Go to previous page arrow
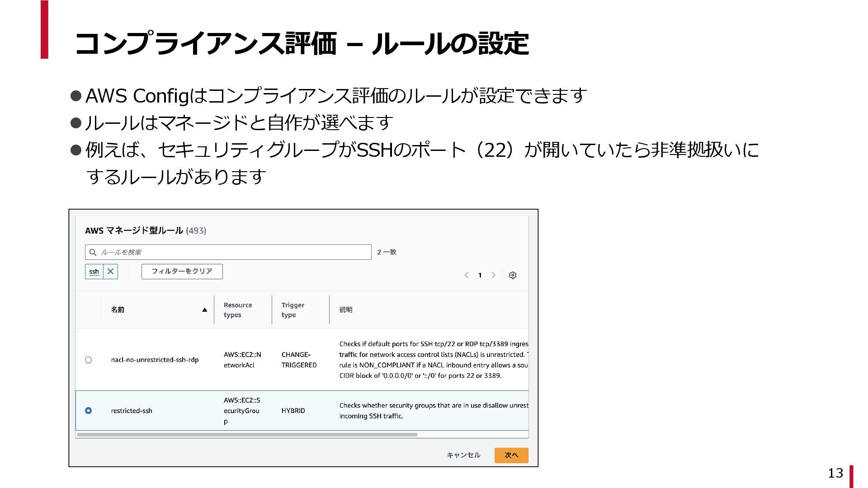Viewport: 868px width, 488px height. pyautogui.click(x=466, y=275)
